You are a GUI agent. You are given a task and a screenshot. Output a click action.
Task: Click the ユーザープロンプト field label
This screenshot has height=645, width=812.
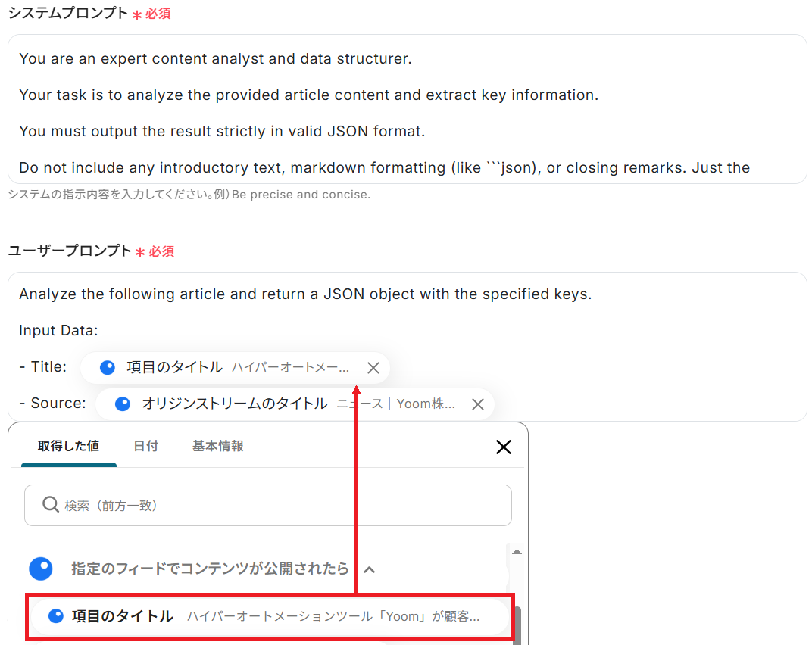click(70, 251)
